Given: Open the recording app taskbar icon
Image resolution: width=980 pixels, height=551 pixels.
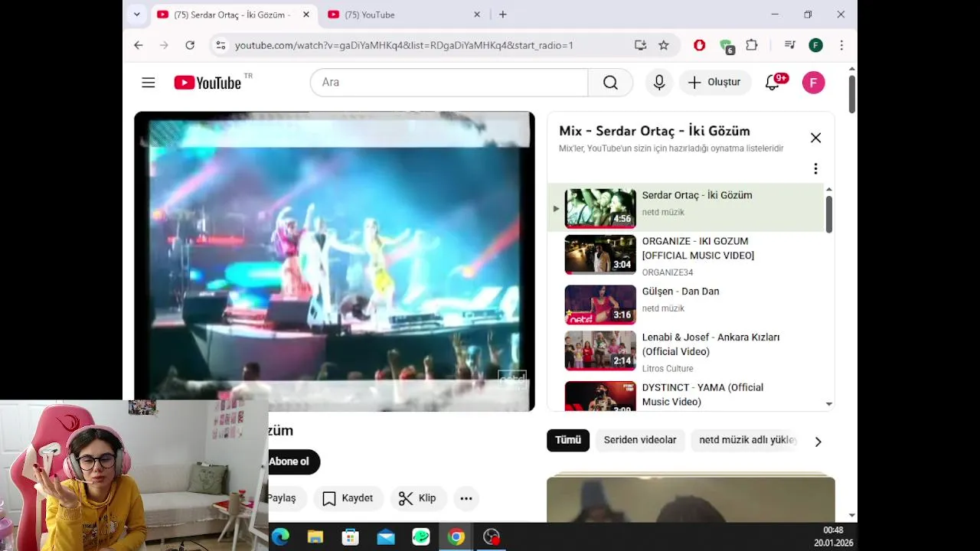Looking at the screenshot, I should [492, 537].
